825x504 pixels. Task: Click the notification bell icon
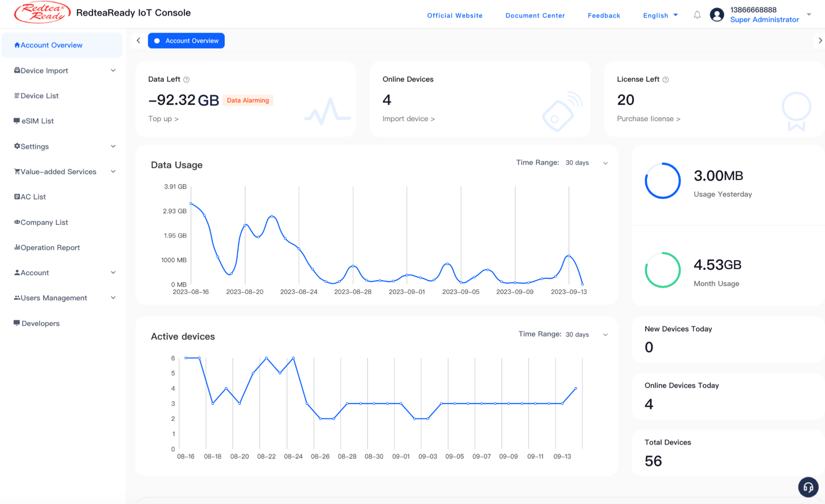[697, 15]
